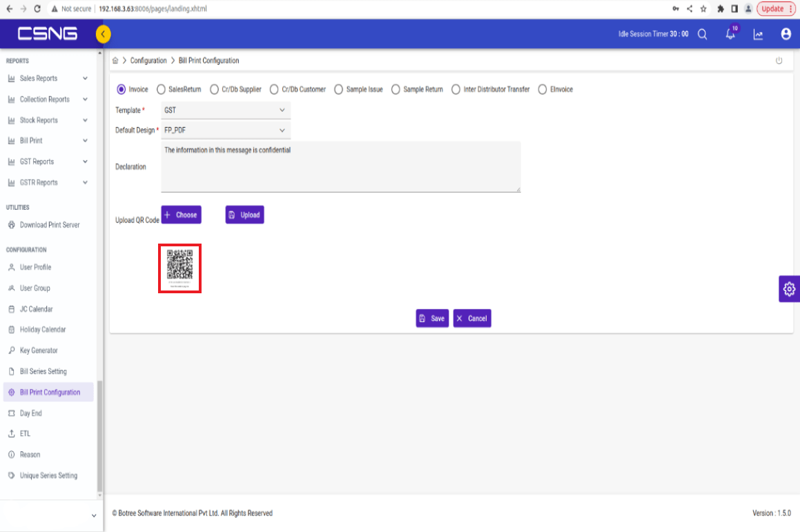Select the Cr/Db Supplier radio button
Screen dimensions: 800x532
coord(214,89)
